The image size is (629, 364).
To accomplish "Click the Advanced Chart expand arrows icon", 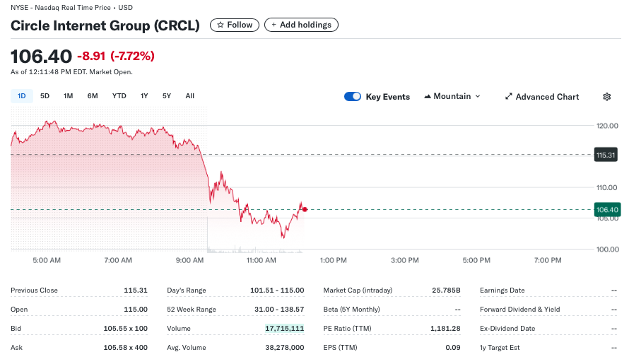I will coord(508,96).
